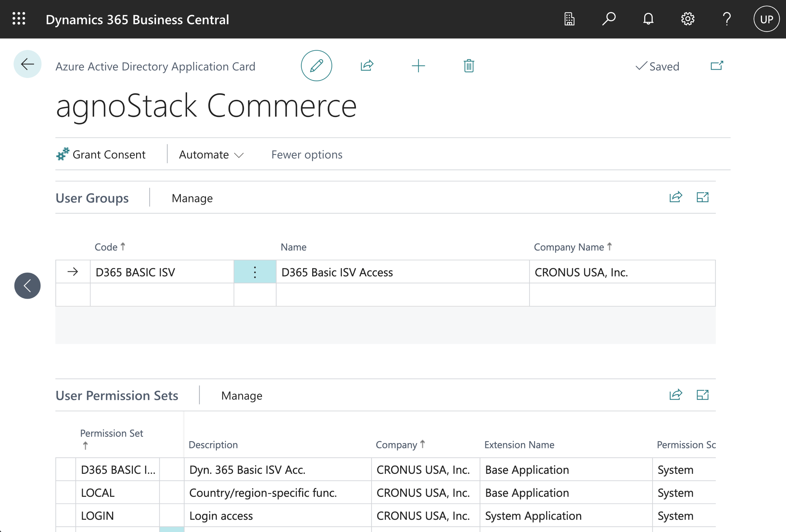The height and width of the screenshot is (532, 786).
Task: Click the Saved status indicator
Action: click(x=657, y=66)
